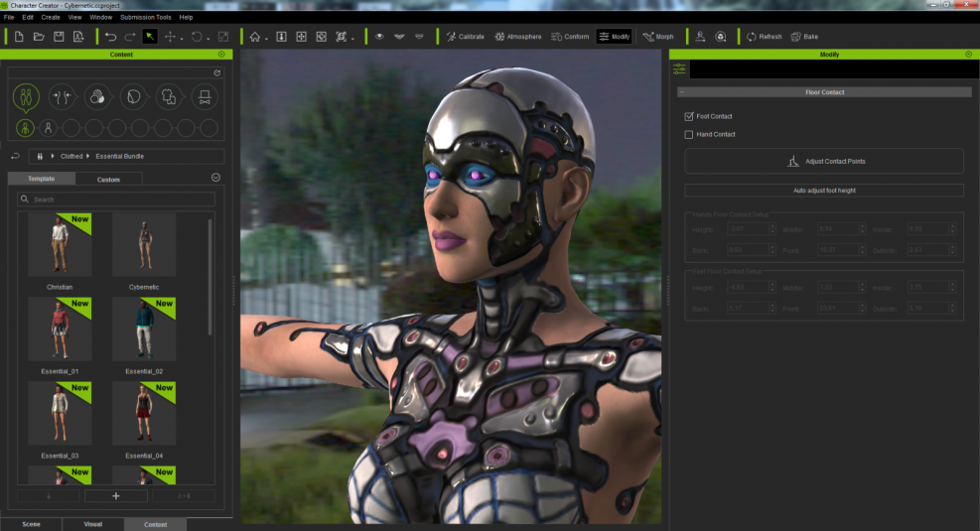The image size is (980, 531).
Task: Open the Atmosphere settings
Action: [517, 37]
